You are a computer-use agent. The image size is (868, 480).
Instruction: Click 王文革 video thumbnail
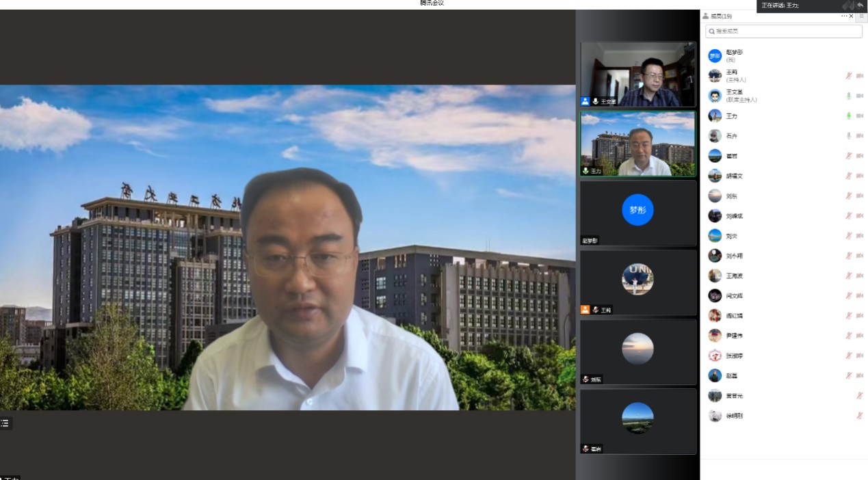point(637,74)
